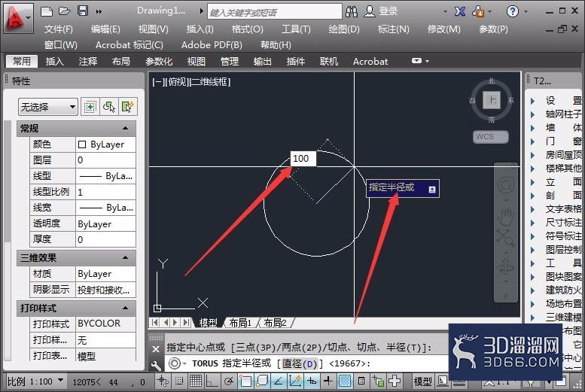Click the pan hand icon in navigation bar
Image resolution: width=585 pixels, height=392 pixels.
coord(505,217)
